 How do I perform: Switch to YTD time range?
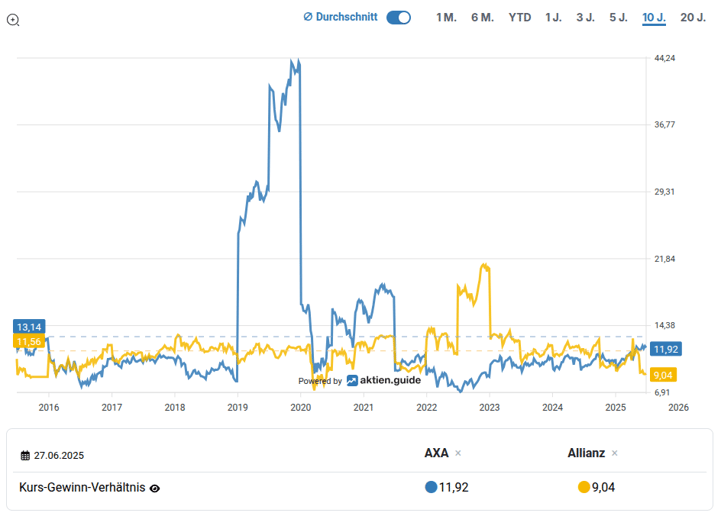coord(520,17)
